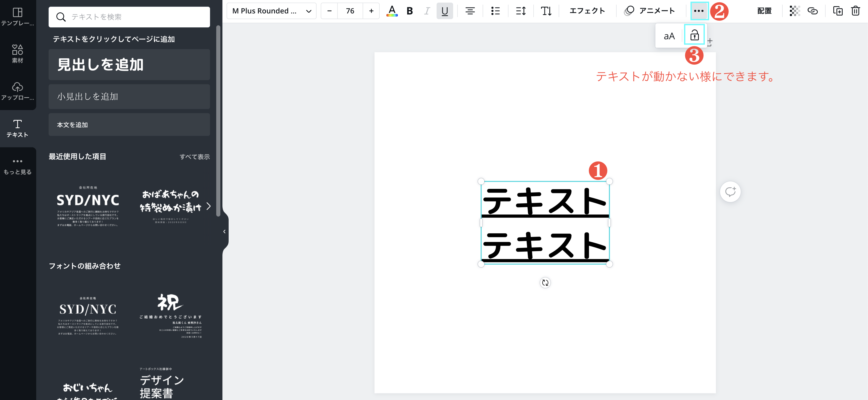Select the Text (テキスト) sidebar tab
This screenshot has height=400, width=868.
point(18,128)
